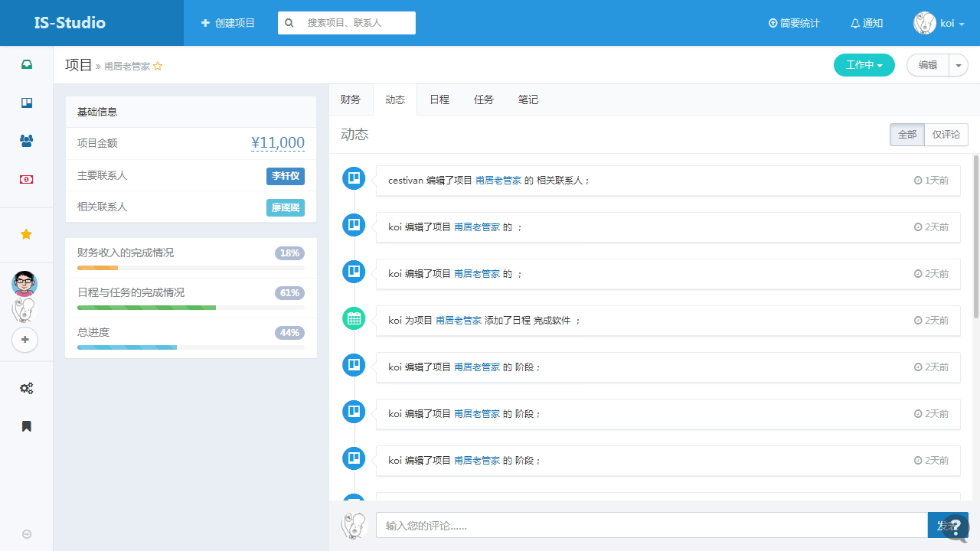
Task: Open the finance money sidebar icon
Action: tap(27, 179)
